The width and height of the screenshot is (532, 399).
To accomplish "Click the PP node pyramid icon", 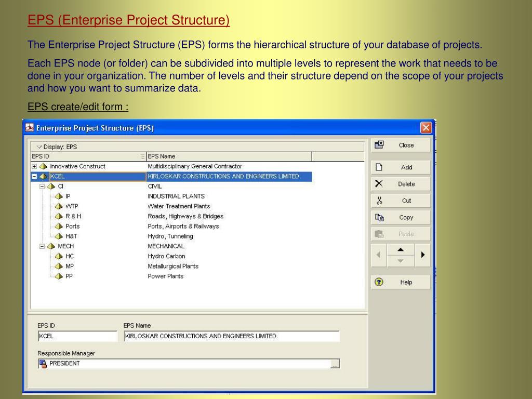I will point(59,276).
